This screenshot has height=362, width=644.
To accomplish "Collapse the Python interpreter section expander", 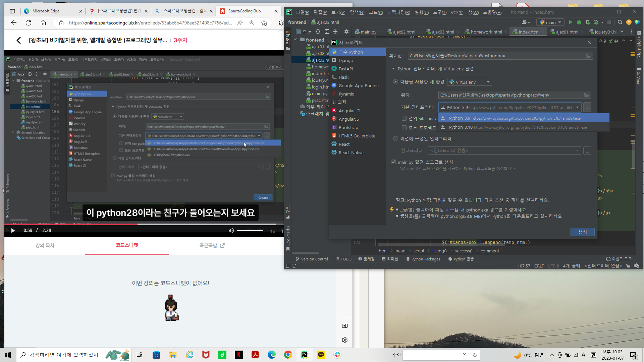I will click(393, 69).
